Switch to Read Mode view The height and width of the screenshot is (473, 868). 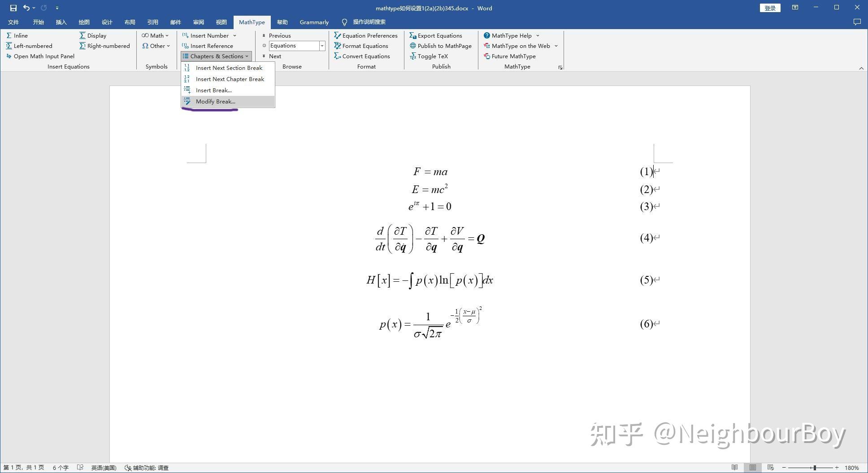coord(735,468)
